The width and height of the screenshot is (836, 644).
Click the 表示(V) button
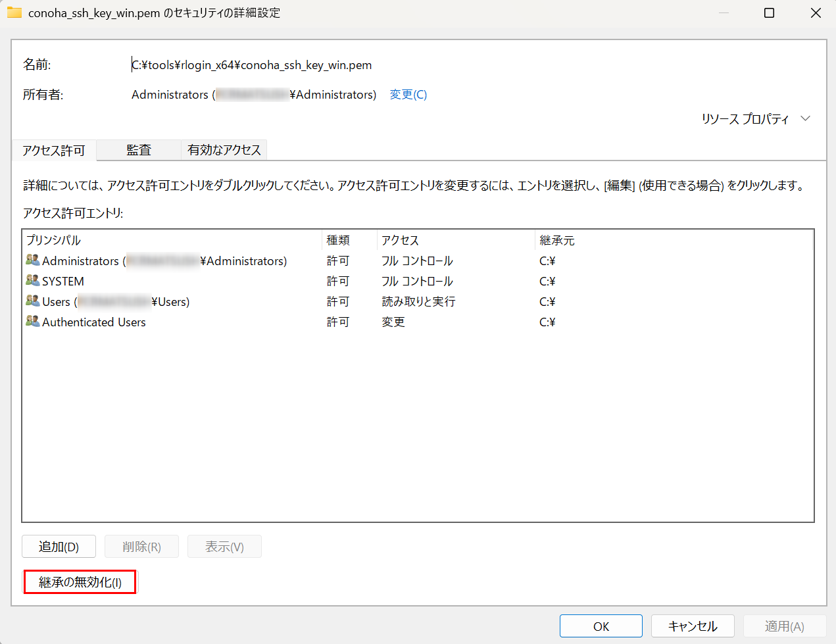click(x=224, y=546)
